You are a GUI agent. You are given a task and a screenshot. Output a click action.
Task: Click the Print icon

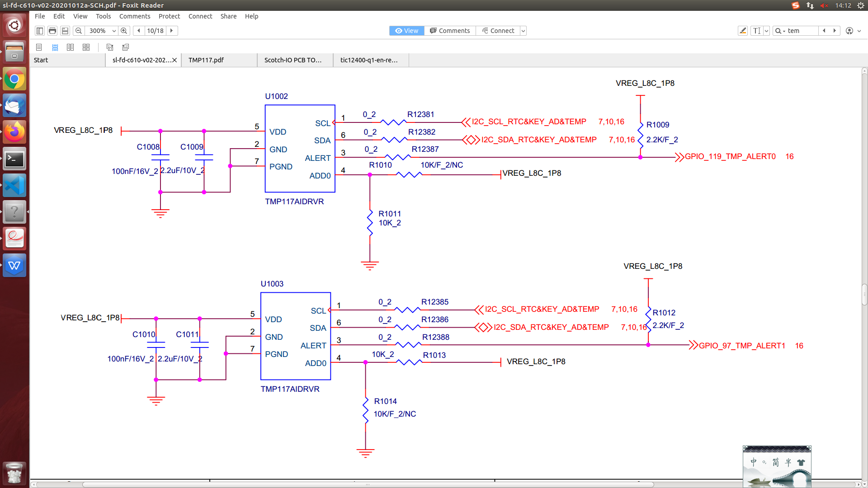[x=52, y=31]
